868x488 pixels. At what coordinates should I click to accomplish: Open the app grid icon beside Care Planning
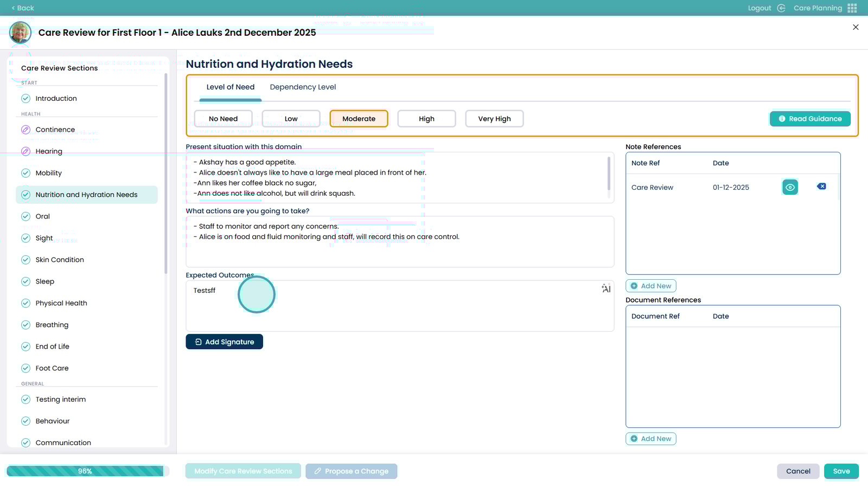point(852,8)
